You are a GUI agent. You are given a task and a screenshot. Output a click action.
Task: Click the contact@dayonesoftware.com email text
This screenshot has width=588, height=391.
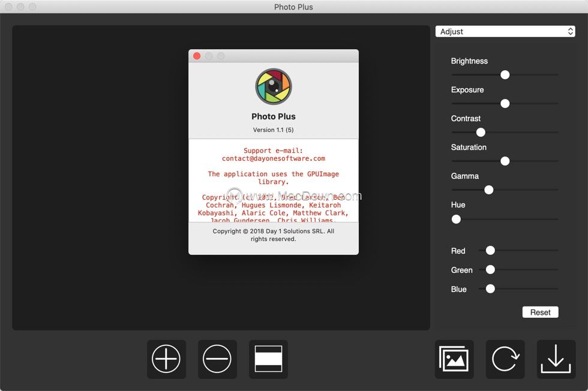(274, 158)
